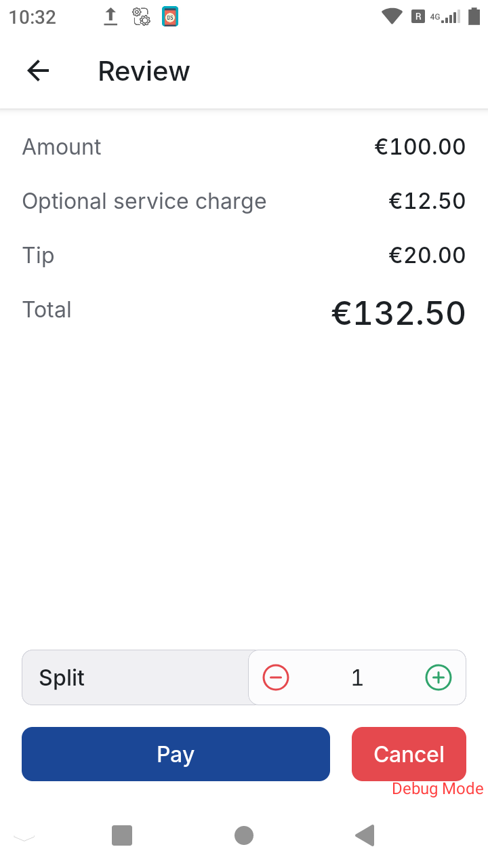Tap the settings gears status bar icon
The width and height of the screenshot is (488, 868).
(x=141, y=17)
